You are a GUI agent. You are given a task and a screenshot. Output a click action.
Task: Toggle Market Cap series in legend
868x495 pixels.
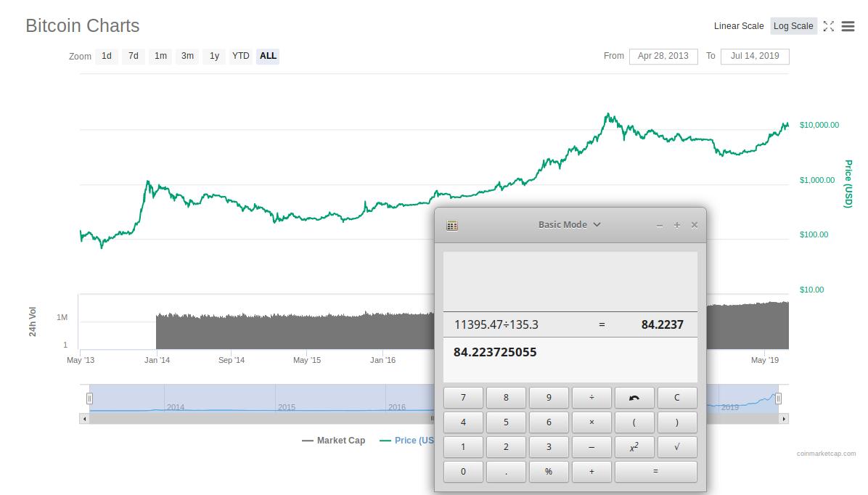click(x=334, y=441)
